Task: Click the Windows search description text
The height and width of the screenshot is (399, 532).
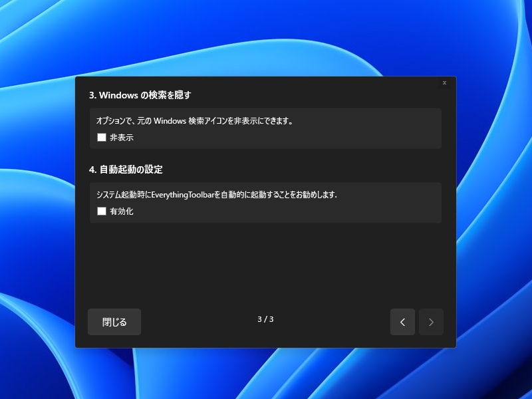Action: point(195,121)
